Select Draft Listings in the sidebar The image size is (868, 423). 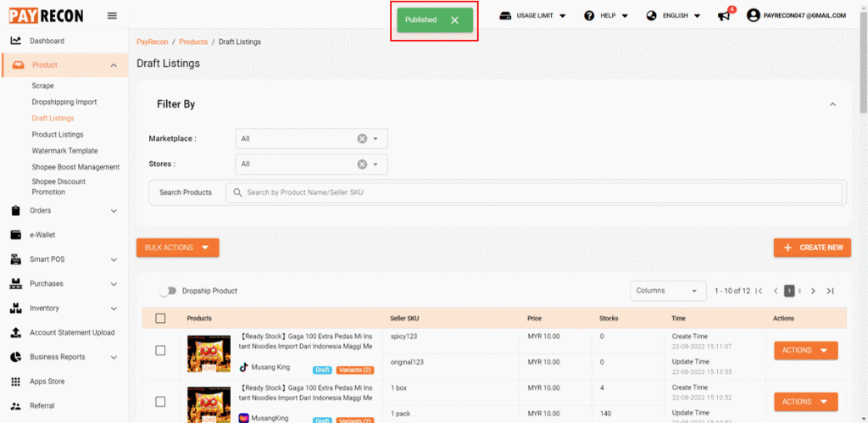(x=53, y=119)
